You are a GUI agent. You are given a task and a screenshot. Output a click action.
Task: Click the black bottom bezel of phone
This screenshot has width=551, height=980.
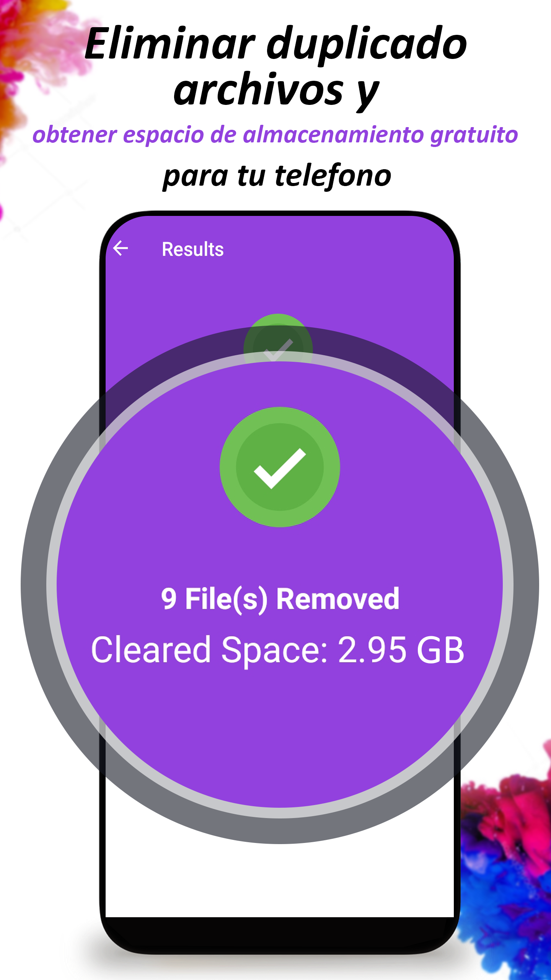(280, 934)
